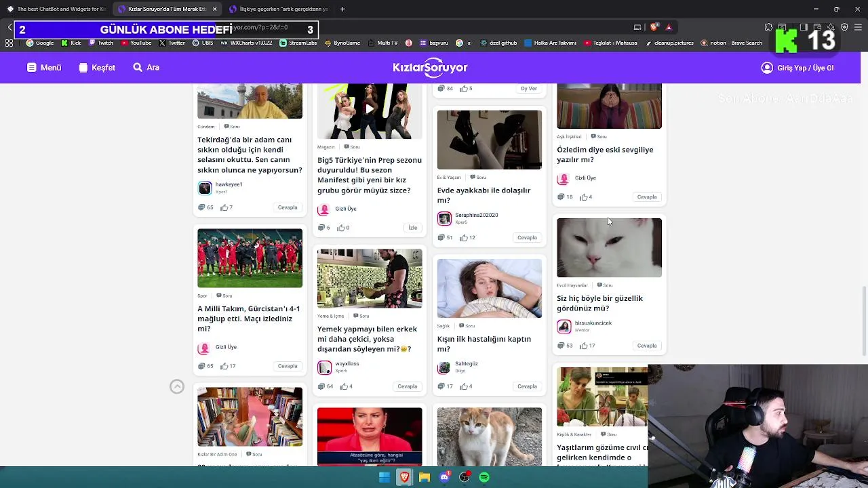The image size is (868, 488).
Task: Open the birsuskuncicek user profile
Action: click(x=593, y=323)
